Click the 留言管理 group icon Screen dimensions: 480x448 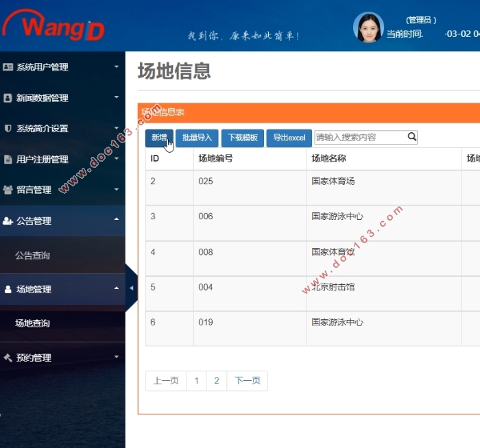8,190
